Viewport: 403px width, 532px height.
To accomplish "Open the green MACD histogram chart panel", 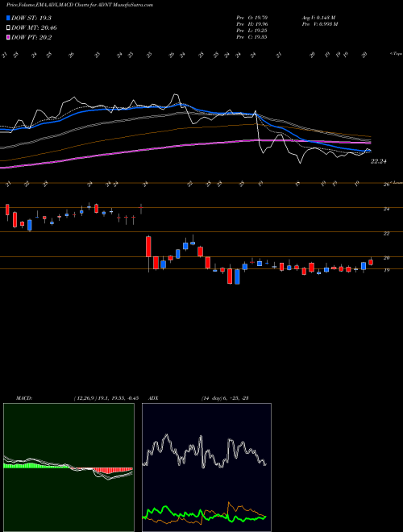I will tap(69, 468).
